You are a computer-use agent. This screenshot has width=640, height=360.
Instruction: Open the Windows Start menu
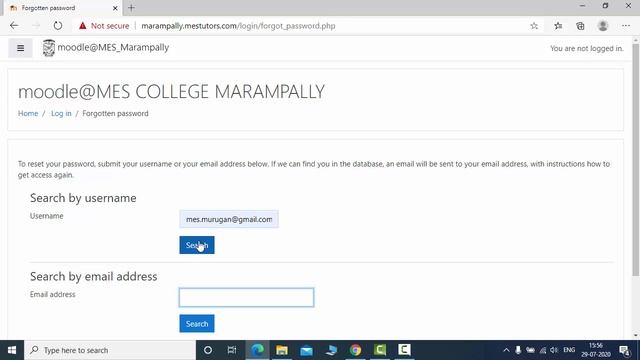(12, 350)
